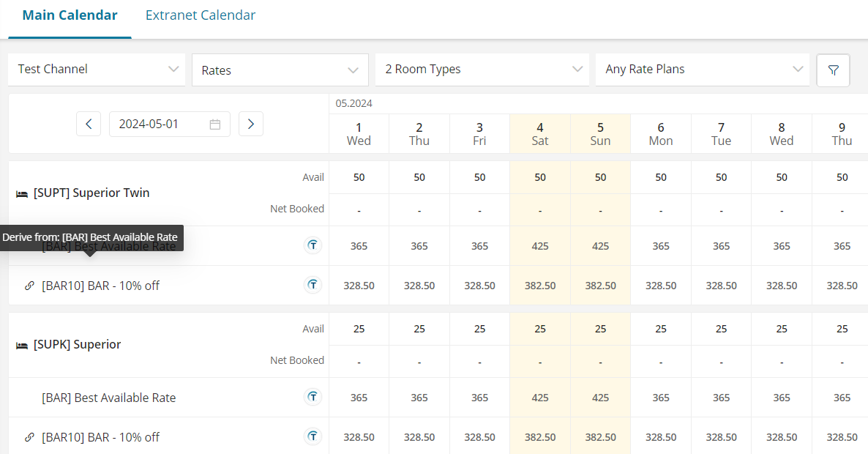Image resolution: width=868 pixels, height=454 pixels.
Task: Click the [SUPT] Superior Twin room name
Action: pyautogui.click(x=91, y=193)
